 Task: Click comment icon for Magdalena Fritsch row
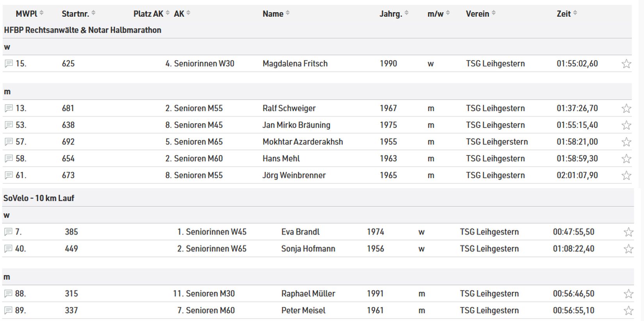tap(9, 64)
